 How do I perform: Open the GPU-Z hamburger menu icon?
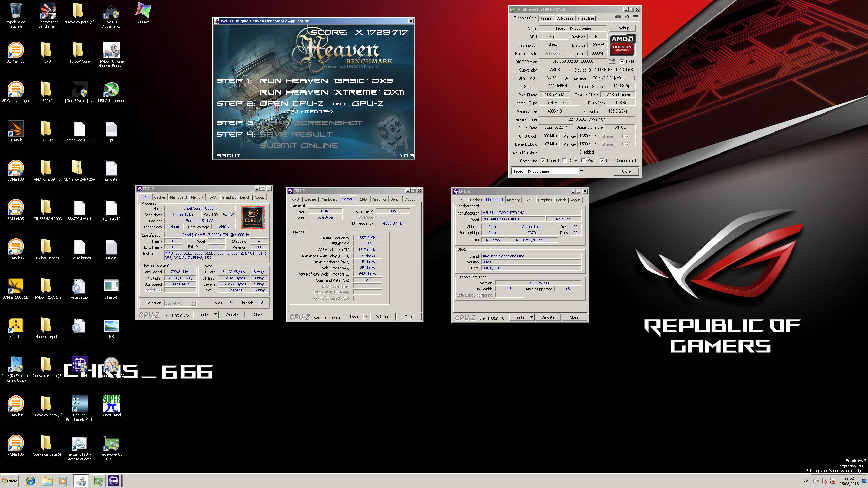pyautogui.click(x=635, y=17)
